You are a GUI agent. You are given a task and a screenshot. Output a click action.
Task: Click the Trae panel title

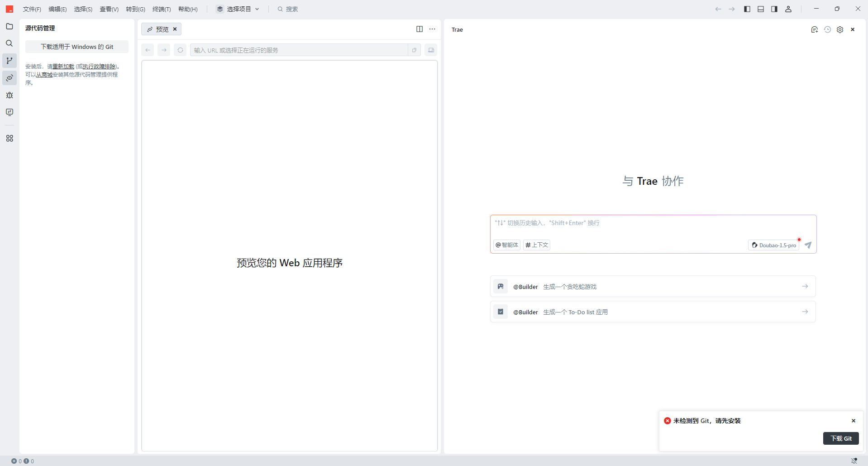[x=457, y=30]
